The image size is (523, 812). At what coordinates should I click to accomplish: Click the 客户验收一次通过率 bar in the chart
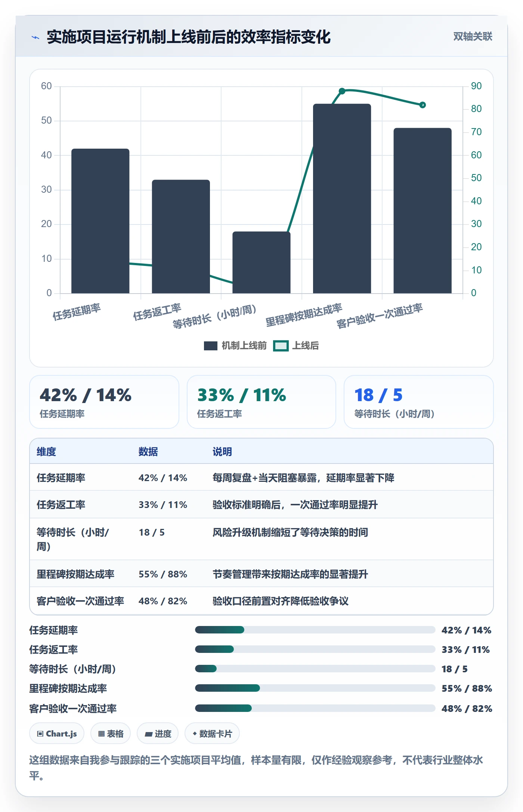tap(423, 211)
